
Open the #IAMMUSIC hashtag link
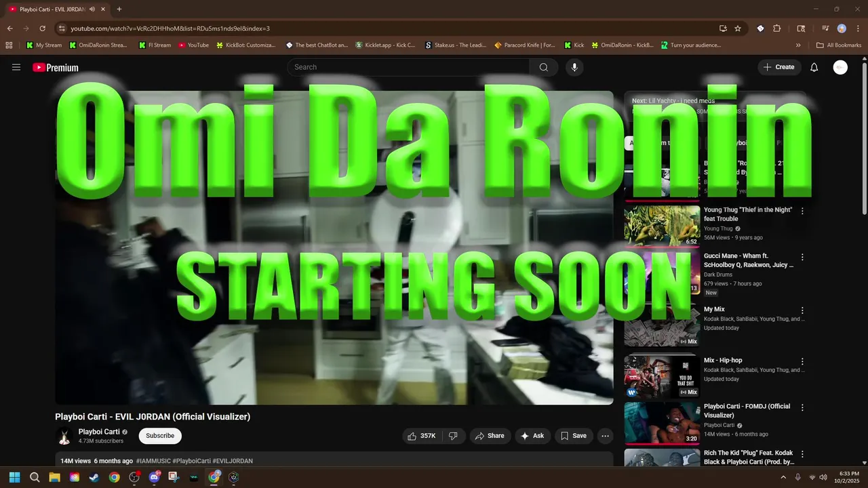click(153, 461)
